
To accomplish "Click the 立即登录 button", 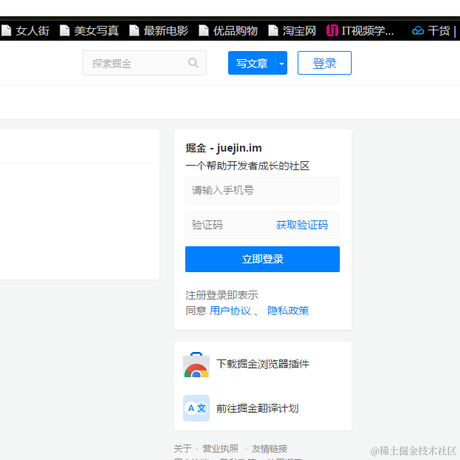I will tap(262, 259).
